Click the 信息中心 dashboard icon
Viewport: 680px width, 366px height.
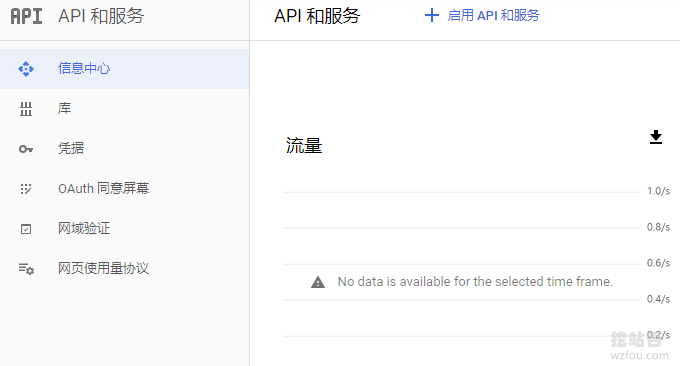[26, 69]
